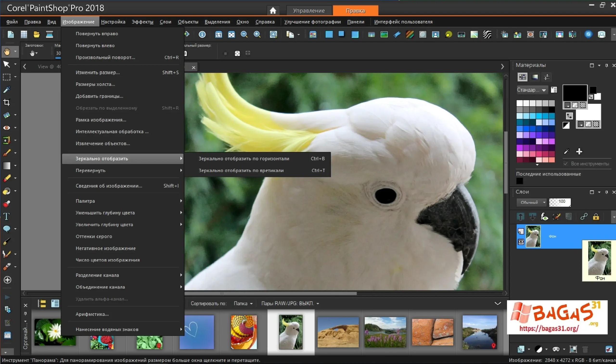Select the Red Eye removal tool

click(x=7, y=128)
